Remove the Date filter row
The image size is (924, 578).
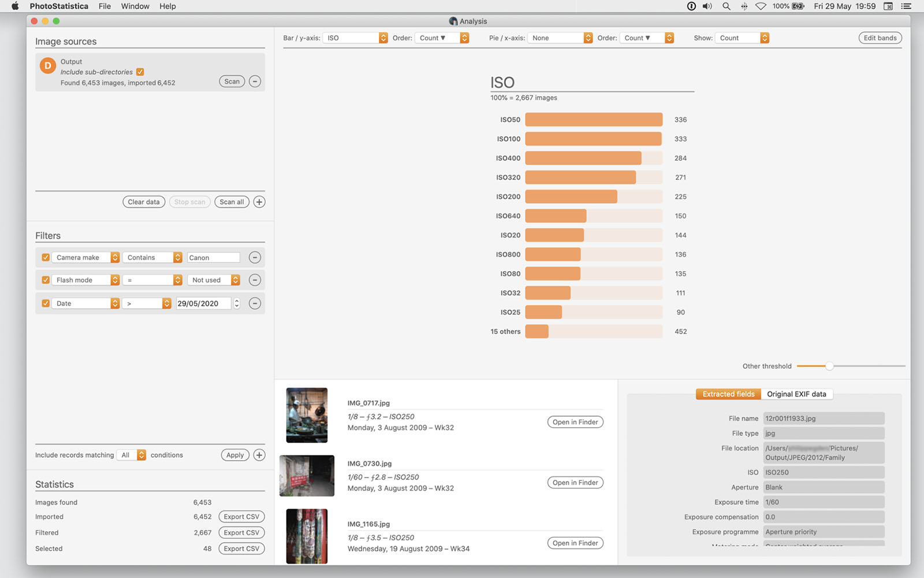point(255,303)
